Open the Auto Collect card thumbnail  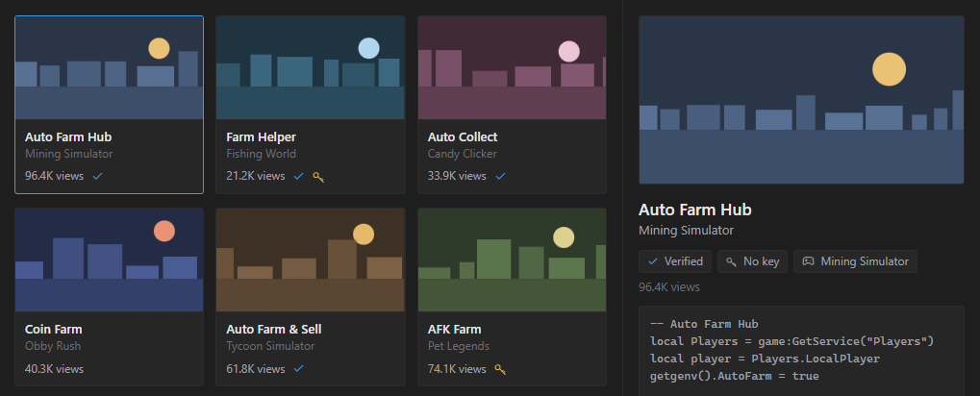pyautogui.click(x=512, y=67)
